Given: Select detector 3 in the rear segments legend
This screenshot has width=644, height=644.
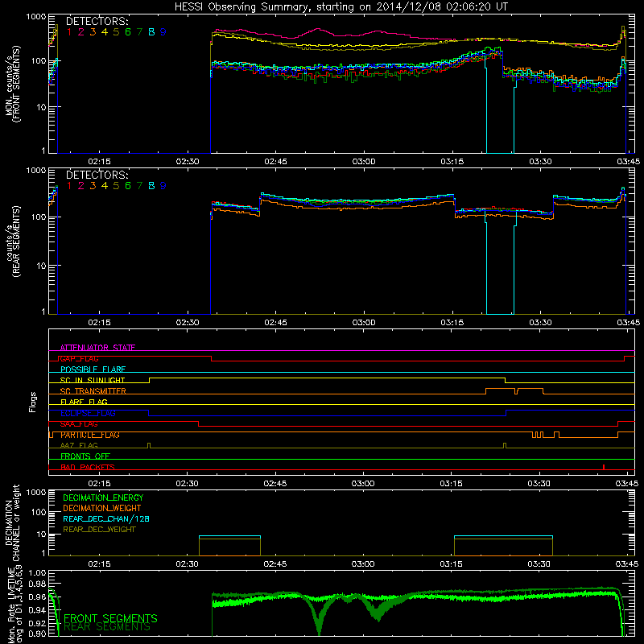Looking at the screenshot, I should coord(93,186).
